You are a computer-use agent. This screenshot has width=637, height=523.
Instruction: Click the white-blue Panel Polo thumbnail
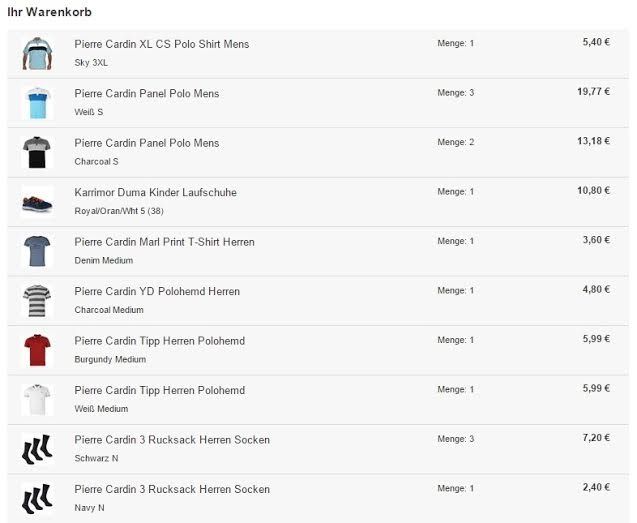37,103
